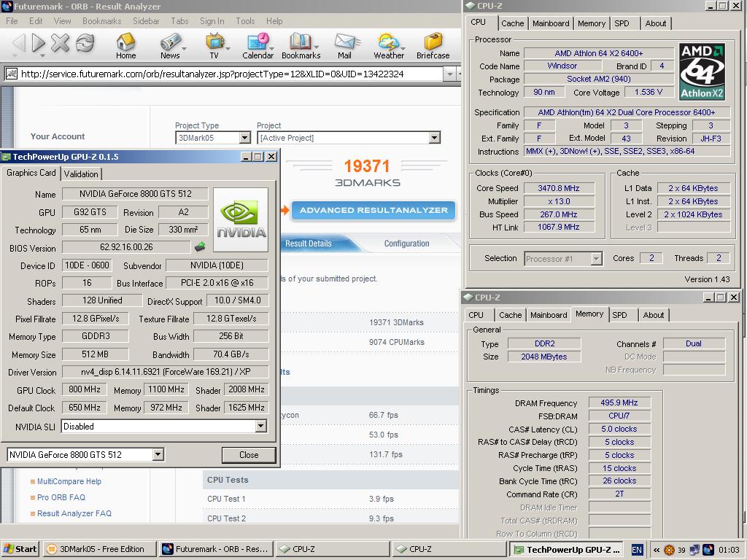Click the Core Speed 3470.8 MHz value
Screen dimensions: 747x560
[x=559, y=188]
